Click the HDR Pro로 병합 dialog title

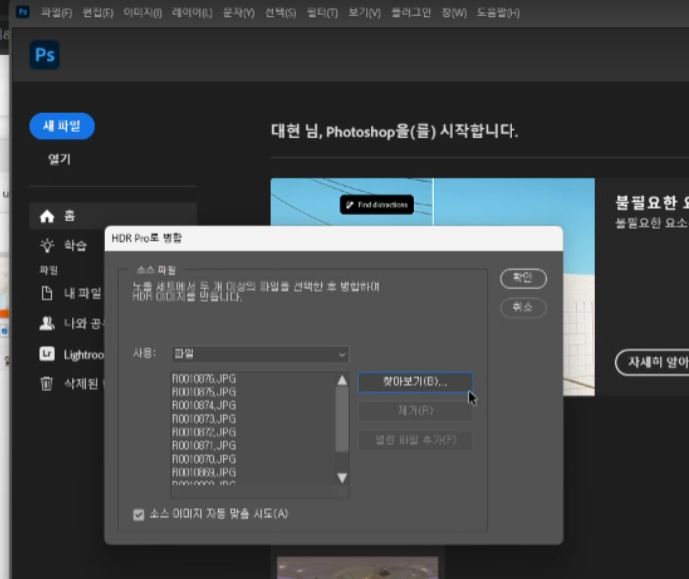click(x=147, y=238)
